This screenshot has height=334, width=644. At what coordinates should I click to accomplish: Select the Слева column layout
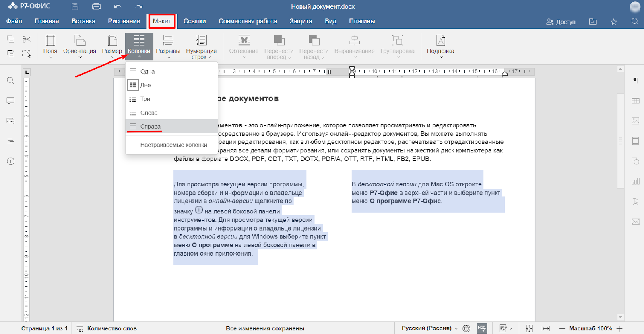172,113
